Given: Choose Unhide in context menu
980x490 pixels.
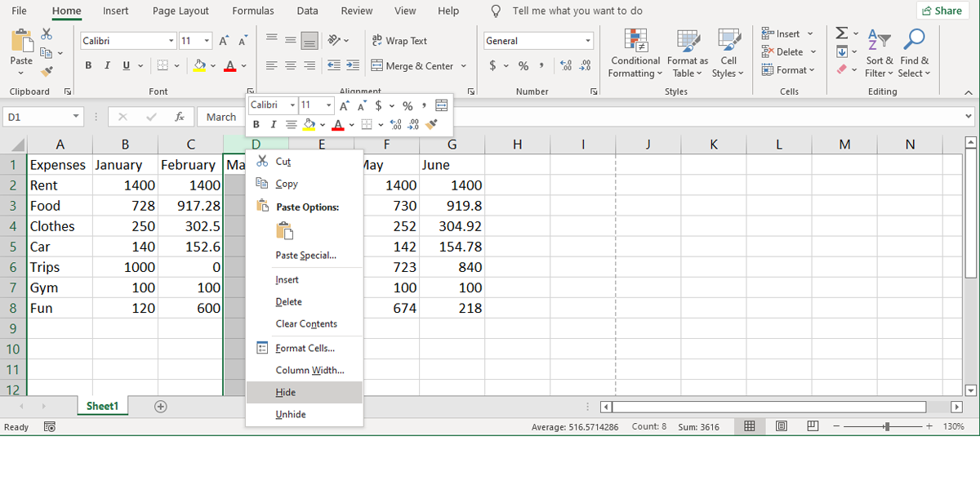Looking at the screenshot, I should pyautogui.click(x=305, y=414).
